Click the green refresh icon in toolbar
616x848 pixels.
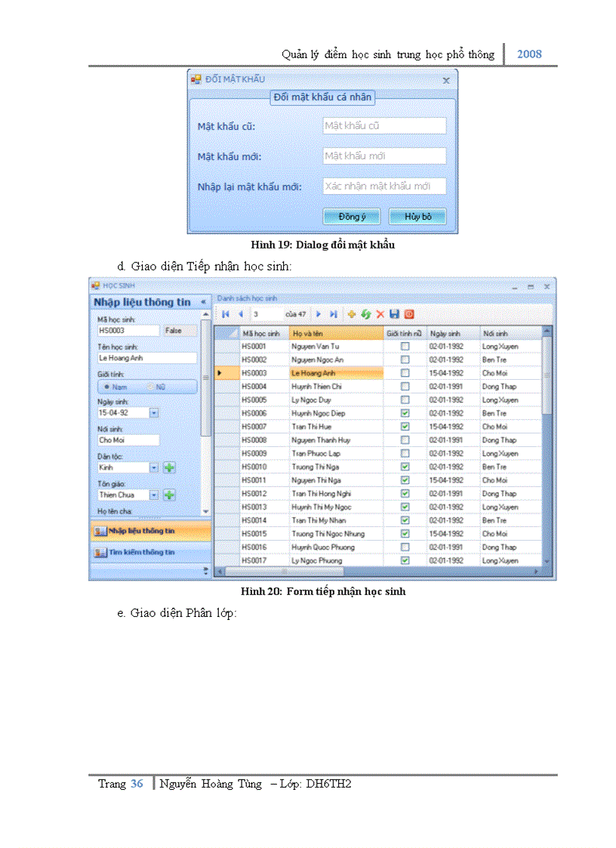[365, 314]
